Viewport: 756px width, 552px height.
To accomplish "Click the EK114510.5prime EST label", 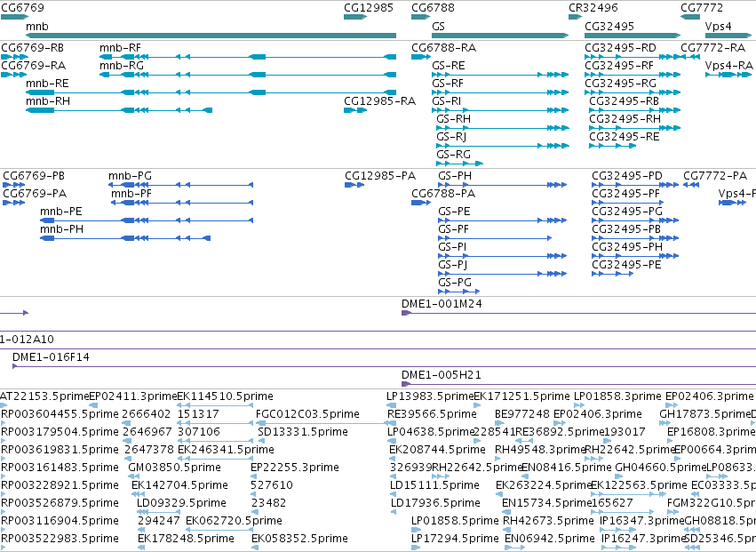I will 225,396.
